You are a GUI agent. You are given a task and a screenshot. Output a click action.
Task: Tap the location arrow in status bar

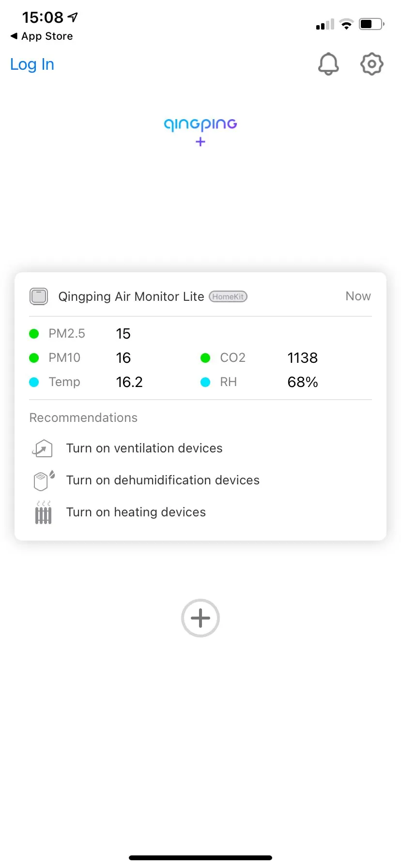coord(73,17)
